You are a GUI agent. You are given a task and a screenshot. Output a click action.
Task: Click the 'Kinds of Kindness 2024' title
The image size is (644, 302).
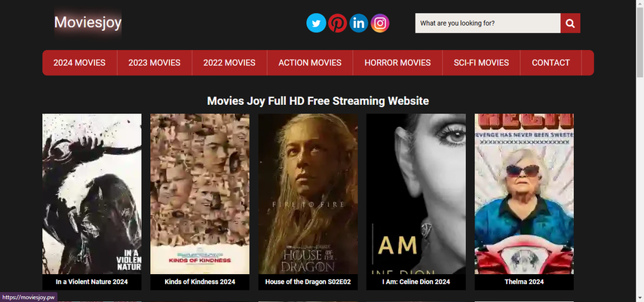coord(200,282)
